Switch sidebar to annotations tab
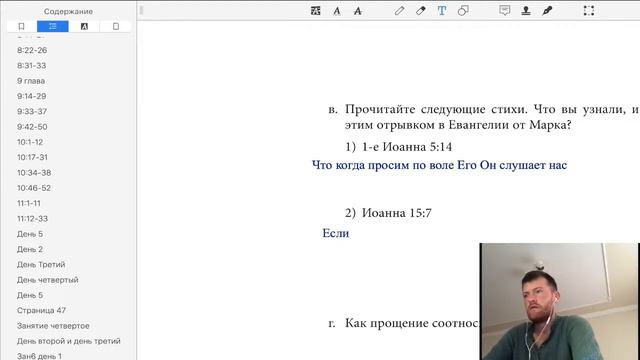 click(84, 27)
